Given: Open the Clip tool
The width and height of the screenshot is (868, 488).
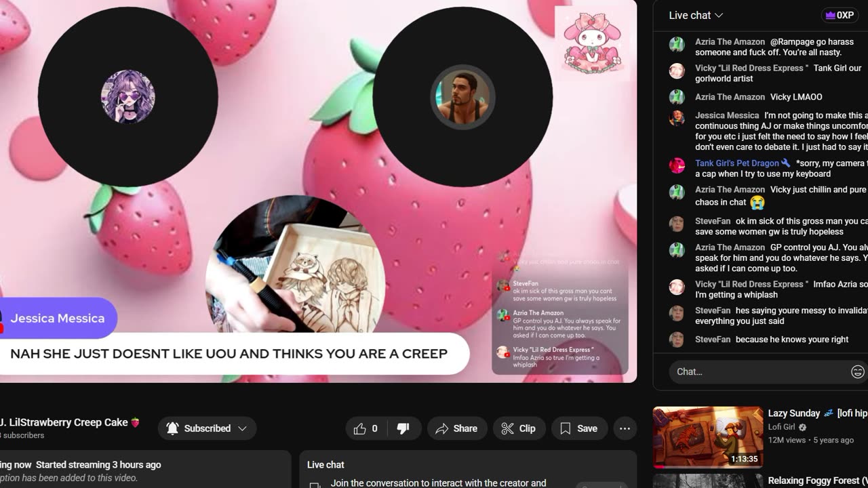Looking at the screenshot, I should point(518,428).
